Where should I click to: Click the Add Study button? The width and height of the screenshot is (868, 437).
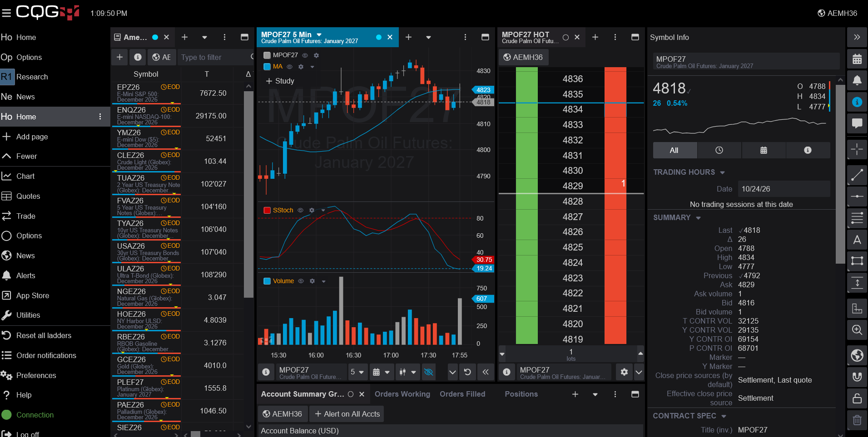[x=280, y=81]
